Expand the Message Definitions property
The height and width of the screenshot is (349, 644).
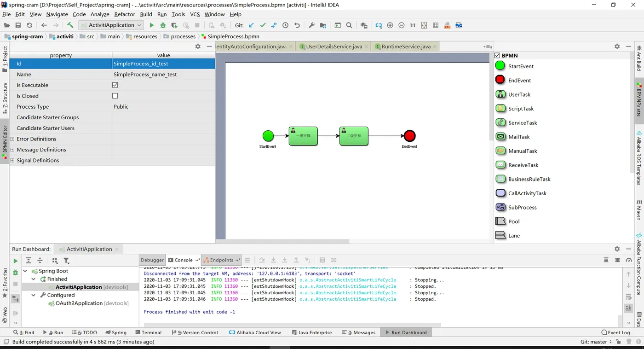[x=12, y=150]
